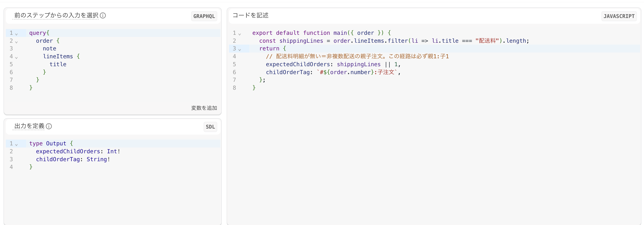Collapse the lineItems block fold arrow
Screen dimensions: 644x225
coord(17,58)
